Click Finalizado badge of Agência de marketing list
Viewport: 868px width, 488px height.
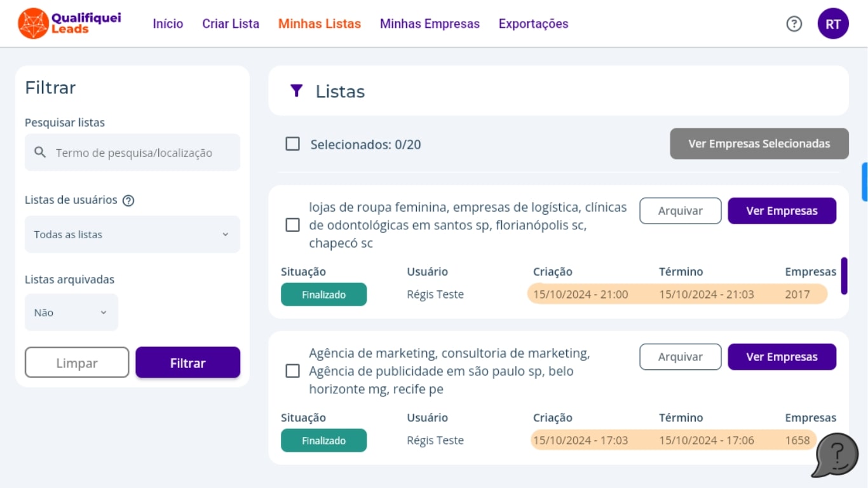pyautogui.click(x=323, y=440)
